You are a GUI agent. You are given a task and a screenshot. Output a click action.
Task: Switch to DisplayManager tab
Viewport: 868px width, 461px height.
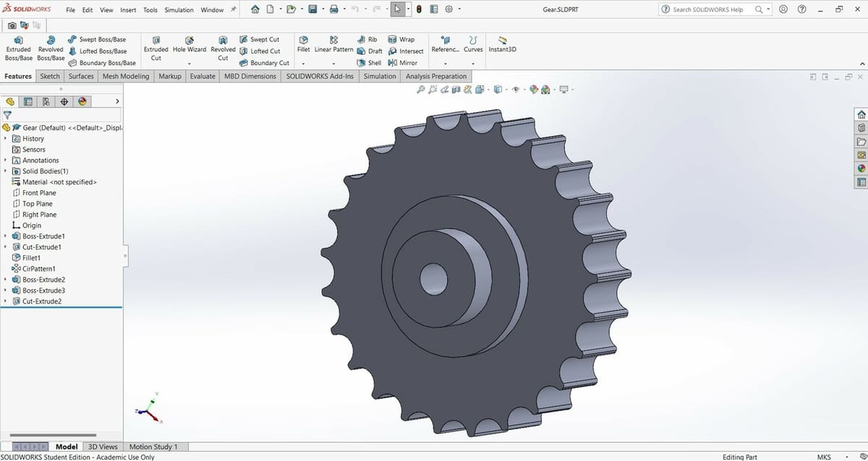(x=82, y=102)
